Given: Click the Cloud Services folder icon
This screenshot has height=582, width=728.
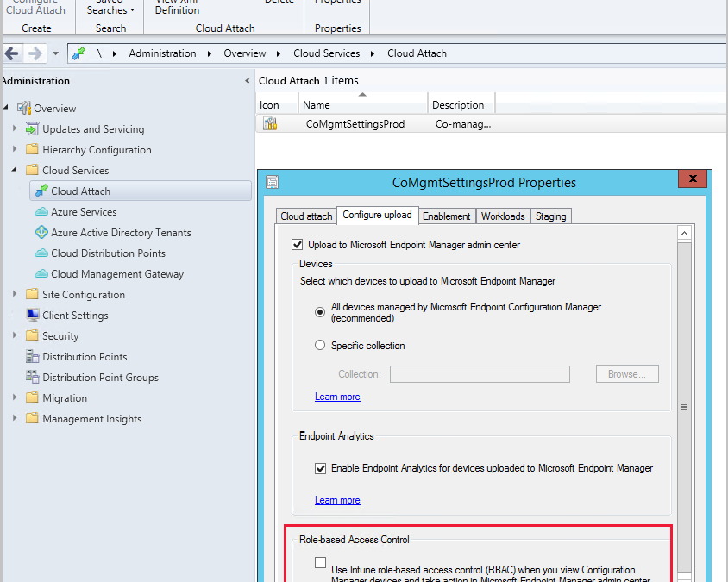Looking at the screenshot, I should point(32,170).
